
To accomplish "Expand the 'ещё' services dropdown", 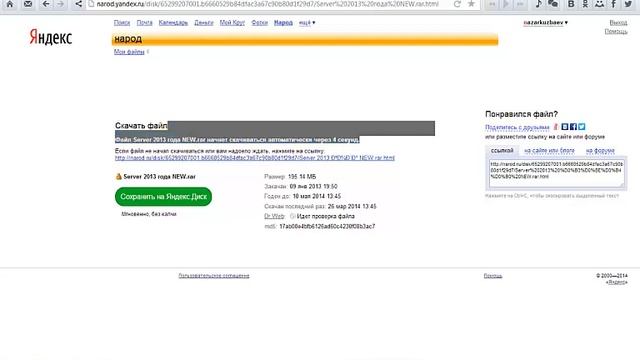I will click(307, 23).
